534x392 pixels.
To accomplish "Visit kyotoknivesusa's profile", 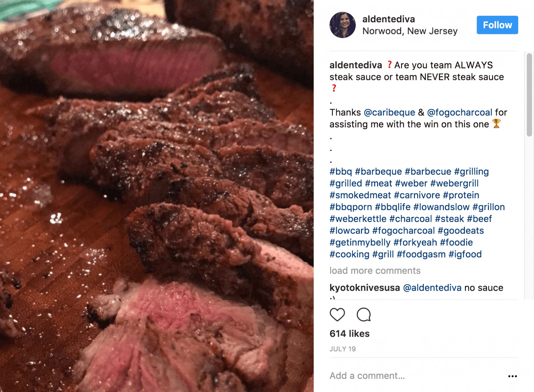I will pyautogui.click(x=364, y=287).
